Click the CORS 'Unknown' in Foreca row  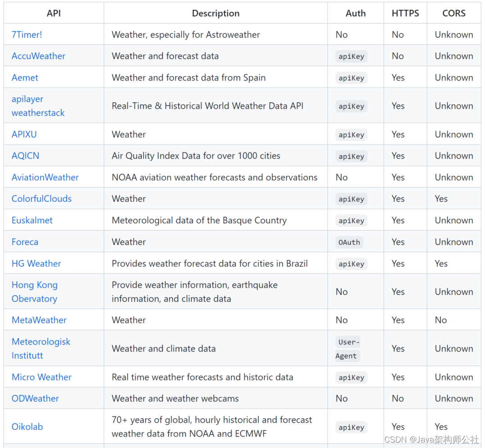tap(454, 242)
